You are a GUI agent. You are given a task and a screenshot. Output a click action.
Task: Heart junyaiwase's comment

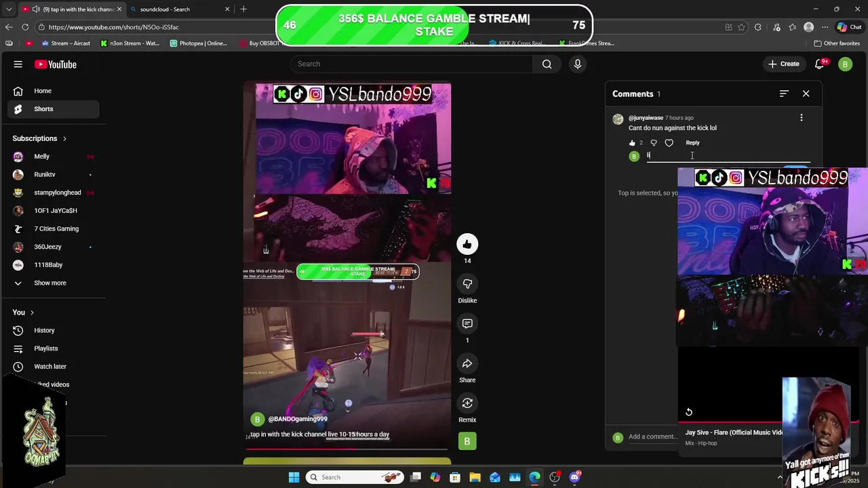669,143
